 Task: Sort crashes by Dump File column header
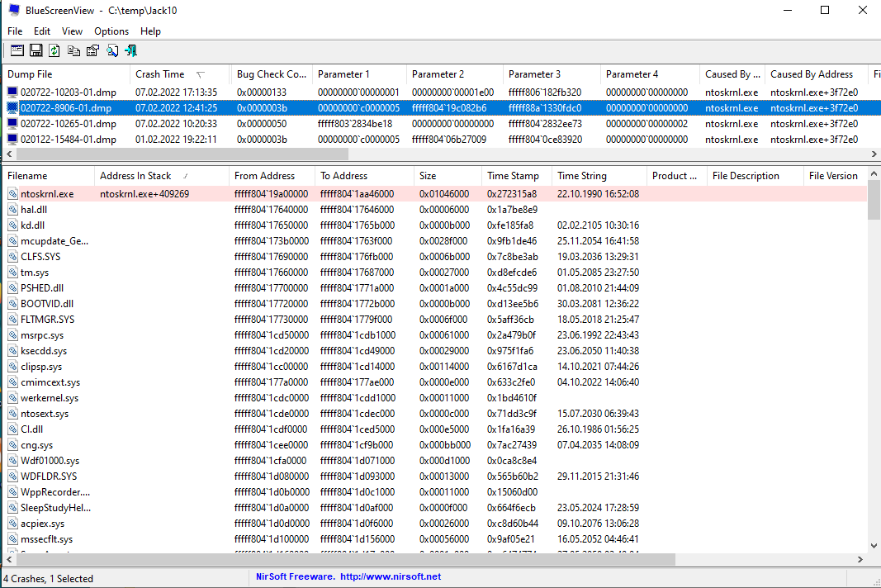[66, 74]
